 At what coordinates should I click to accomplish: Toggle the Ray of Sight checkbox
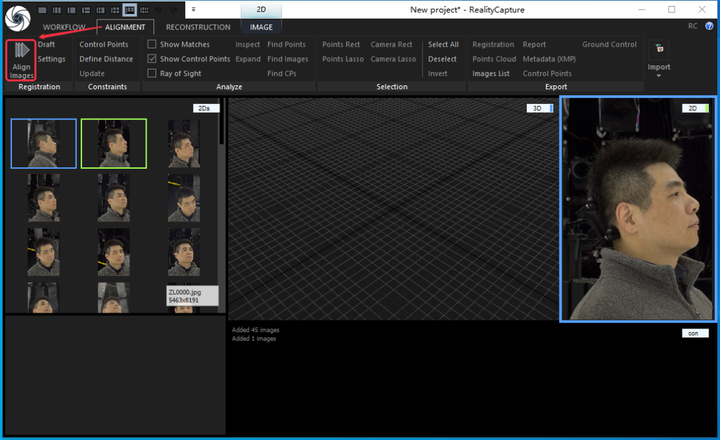(x=152, y=73)
